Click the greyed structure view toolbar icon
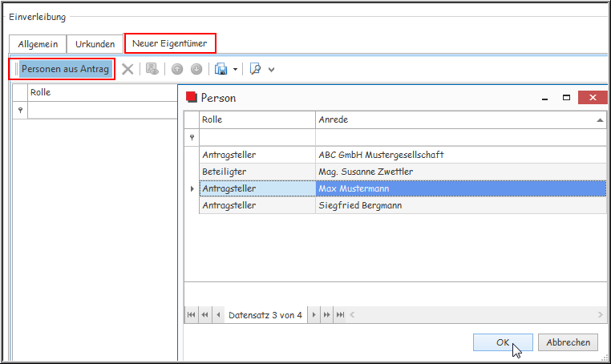The width and height of the screenshot is (611, 364). (x=152, y=69)
